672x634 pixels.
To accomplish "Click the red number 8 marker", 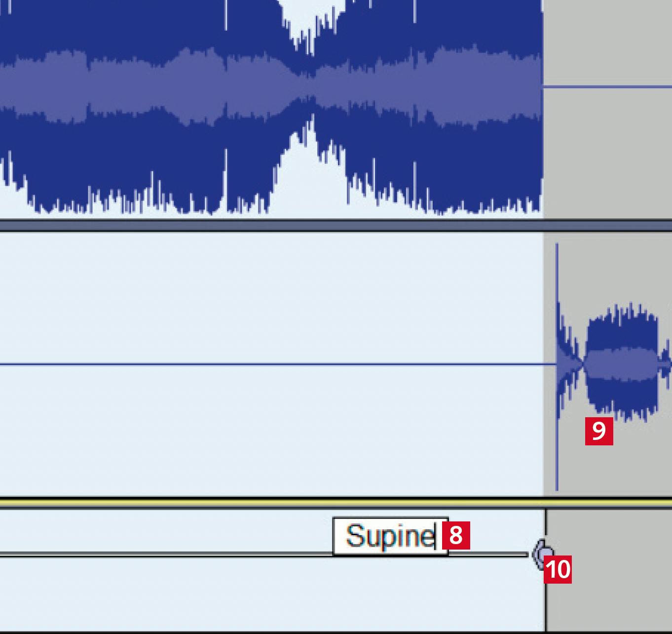I will (456, 535).
